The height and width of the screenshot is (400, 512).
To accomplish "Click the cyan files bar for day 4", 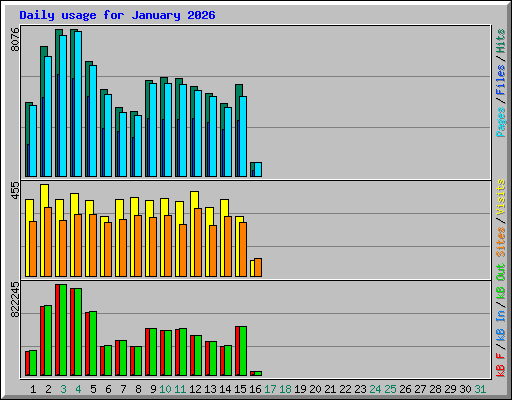I will pos(78,104).
